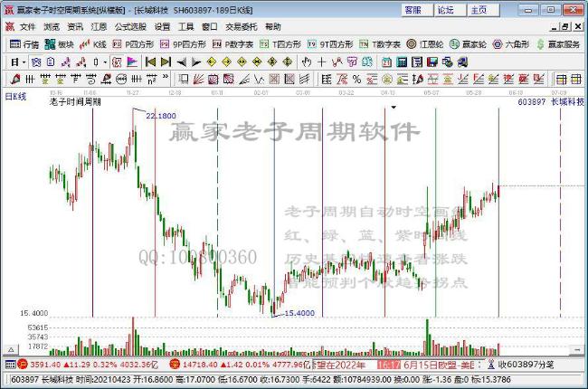Click the 主页 homepage button
Screen dimensions: 588x389
[483, 10]
